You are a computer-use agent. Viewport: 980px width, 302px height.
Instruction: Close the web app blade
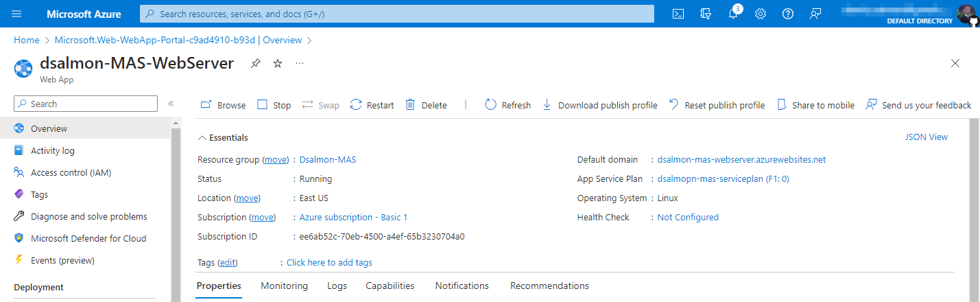[955, 63]
